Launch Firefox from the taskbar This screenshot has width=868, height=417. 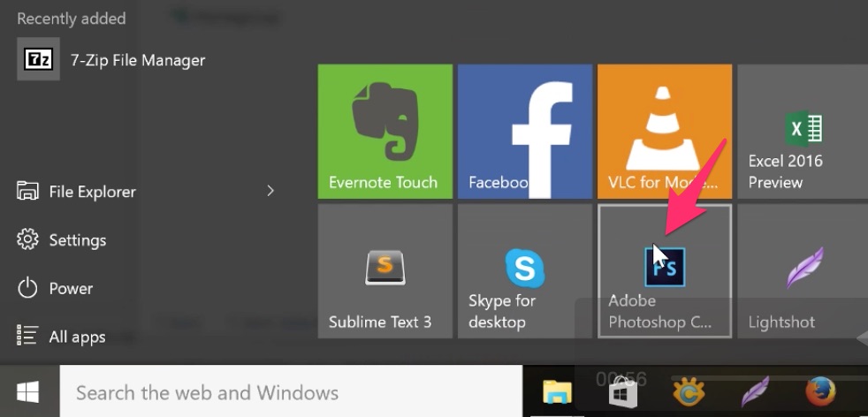(x=820, y=391)
